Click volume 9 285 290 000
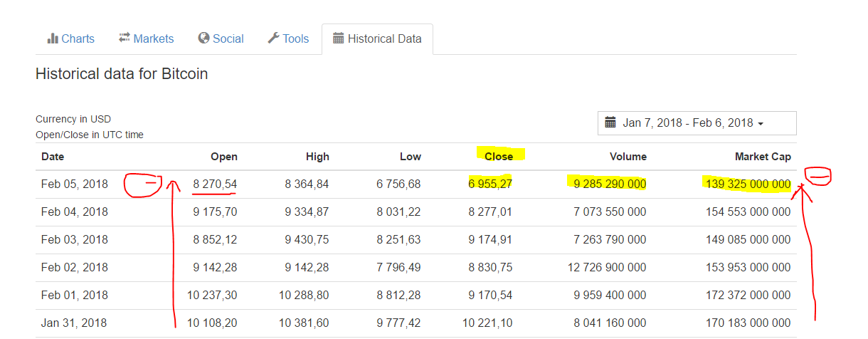 [610, 184]
